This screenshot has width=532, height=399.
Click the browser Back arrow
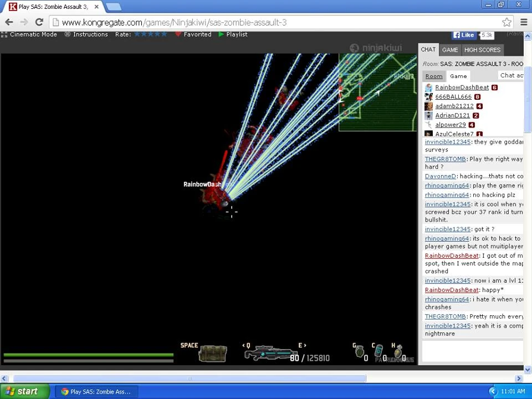click(9, 22)
